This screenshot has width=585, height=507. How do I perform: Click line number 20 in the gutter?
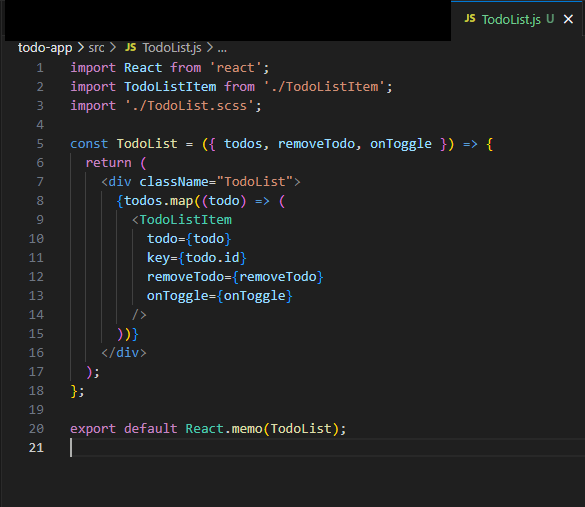(36, 429)
